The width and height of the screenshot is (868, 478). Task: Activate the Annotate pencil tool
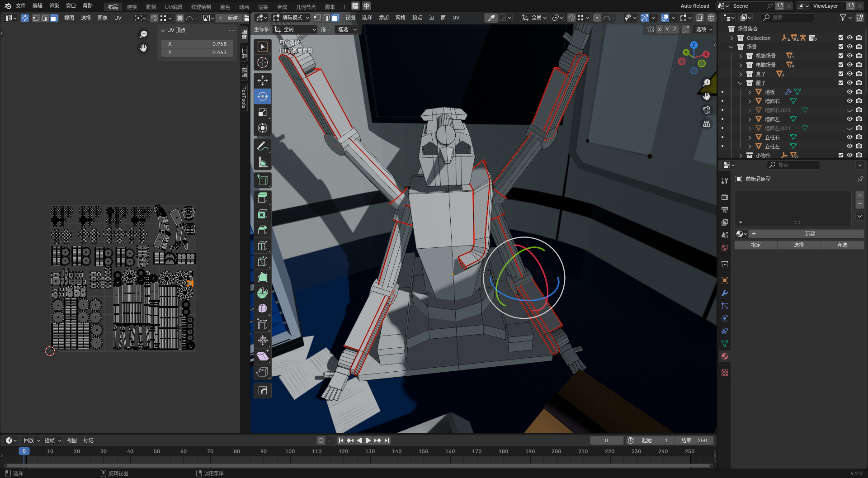[262, 147]
